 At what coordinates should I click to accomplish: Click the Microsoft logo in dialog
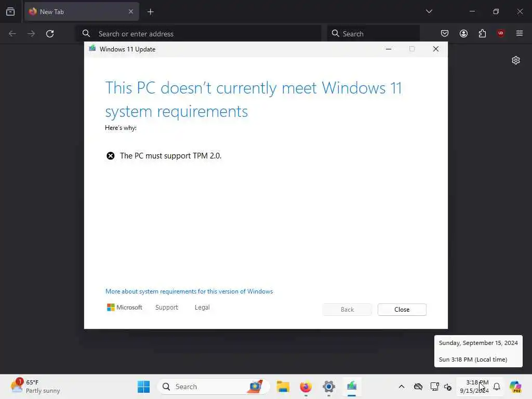point(125,308)
